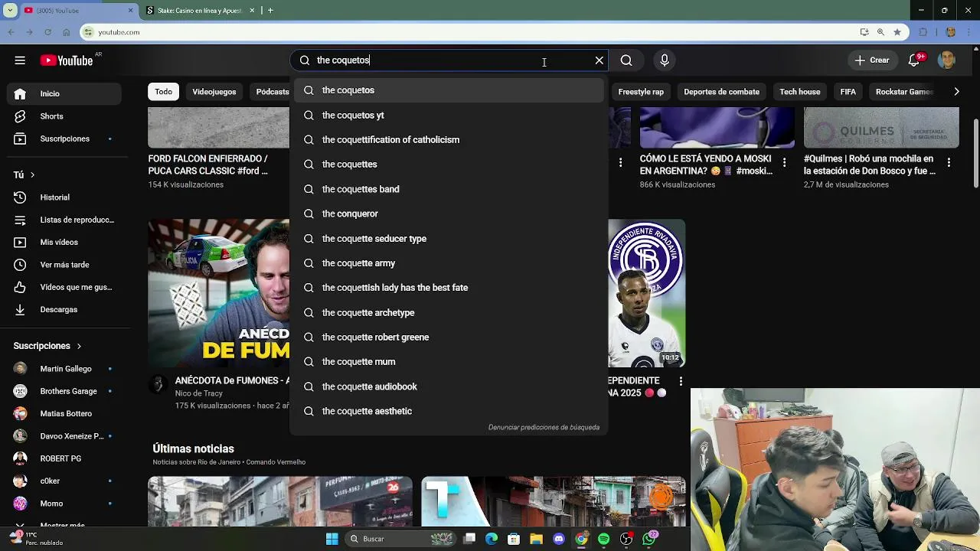Select the Freestyle rap chip
The width and height of the screenshot is (980, 551).
pyautogui.click(x=641, y=92)
